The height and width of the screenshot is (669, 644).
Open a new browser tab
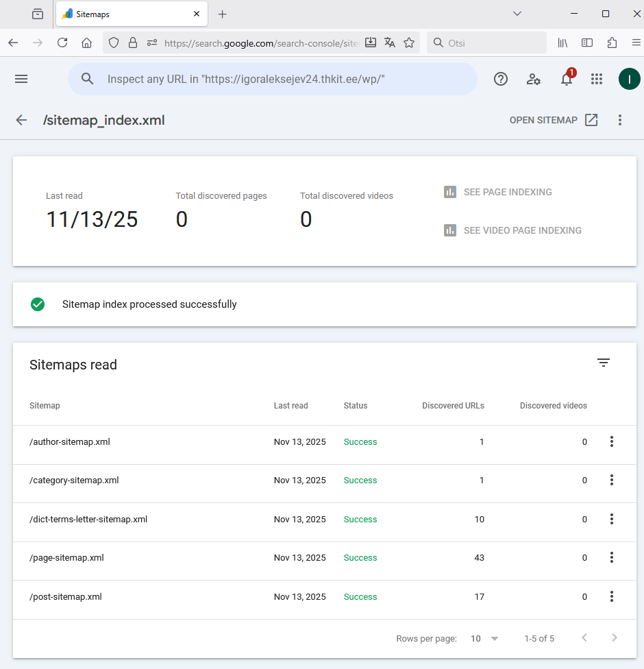pyautogui.click(x=222, y=14)
